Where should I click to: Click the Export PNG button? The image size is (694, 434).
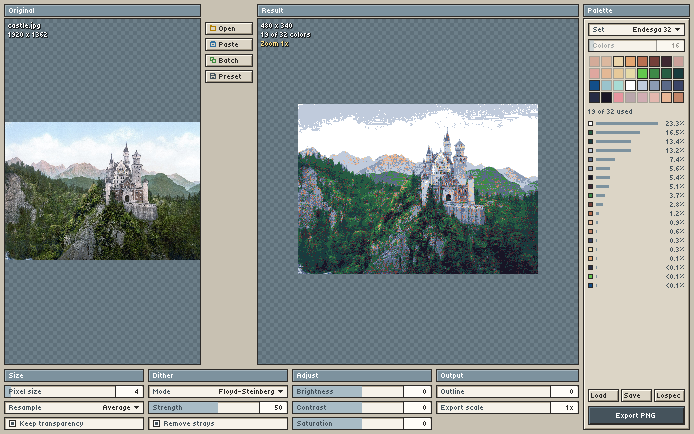click(636, 416)
